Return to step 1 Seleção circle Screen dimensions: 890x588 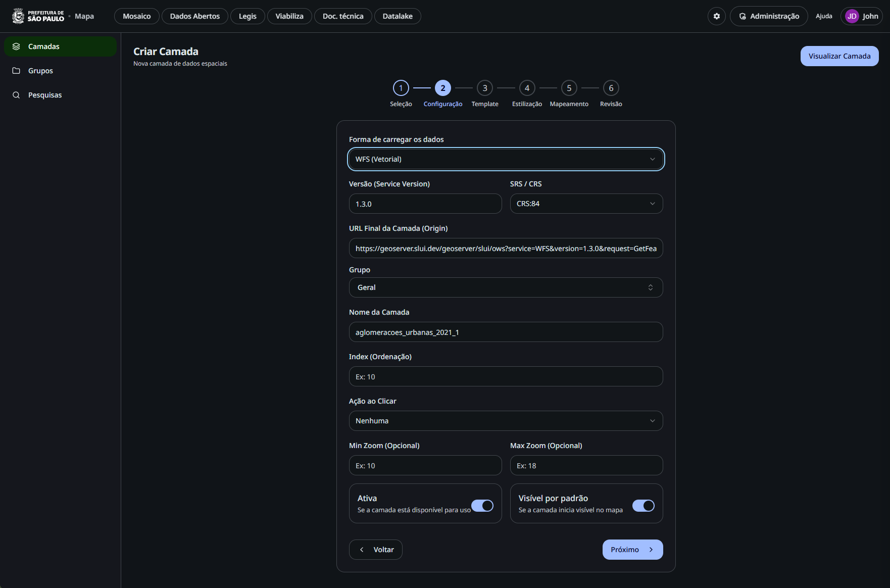(401, 88)
